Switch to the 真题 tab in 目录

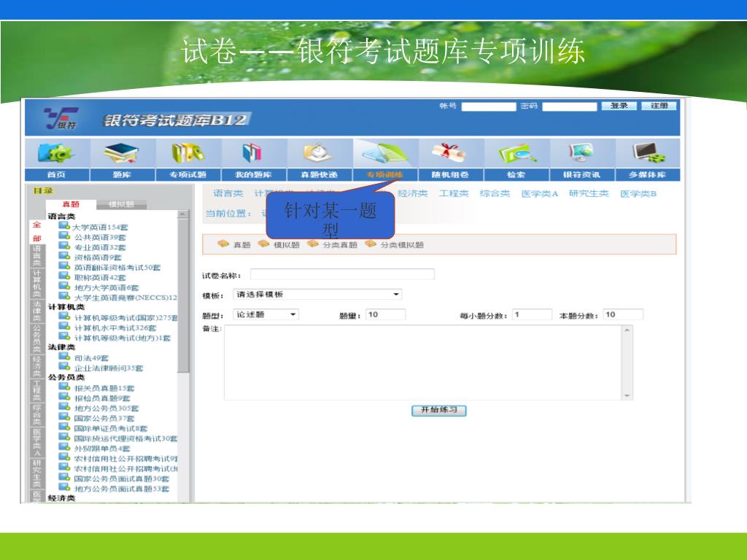[71, 204]
